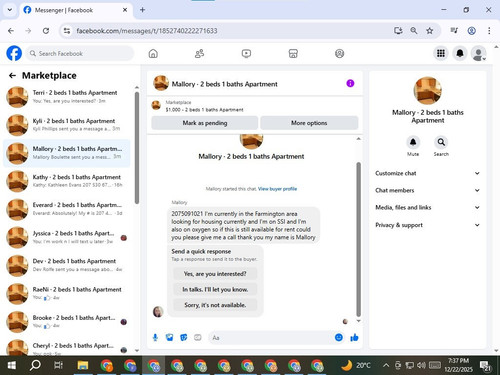The width and height of the screenshot is (500, 375).
Task: Open the emoji picker in message box
Action: (339, 338)
